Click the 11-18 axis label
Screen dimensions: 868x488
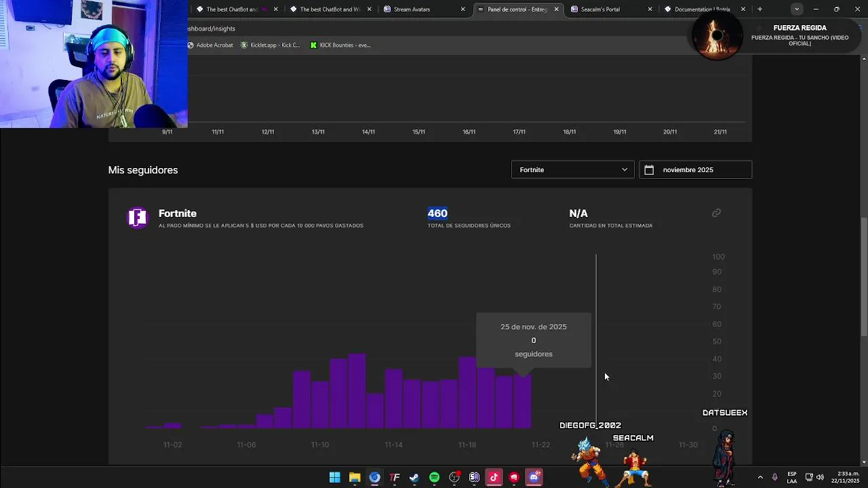pos(467,445)
